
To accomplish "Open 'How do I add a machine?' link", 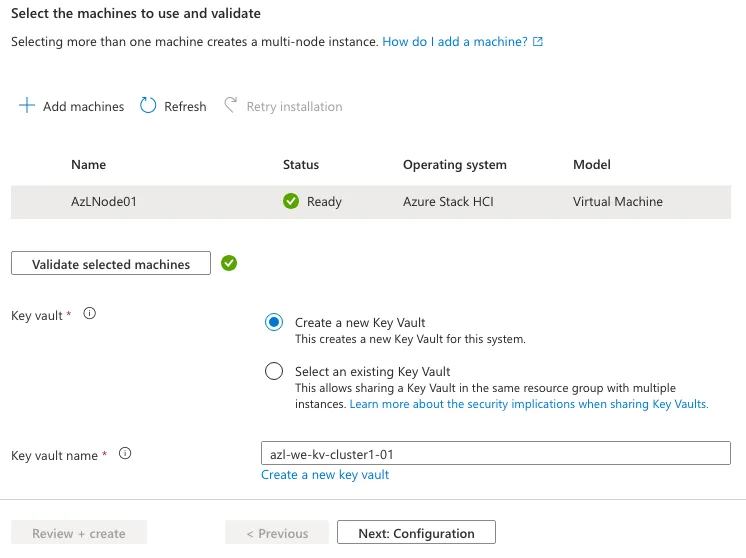I will pos(454,42).
